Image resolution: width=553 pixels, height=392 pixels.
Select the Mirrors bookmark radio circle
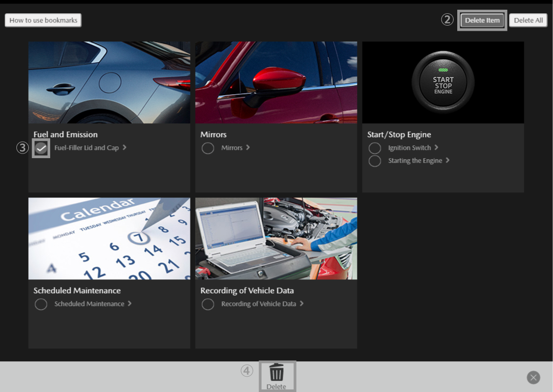(x=208, y=148)
